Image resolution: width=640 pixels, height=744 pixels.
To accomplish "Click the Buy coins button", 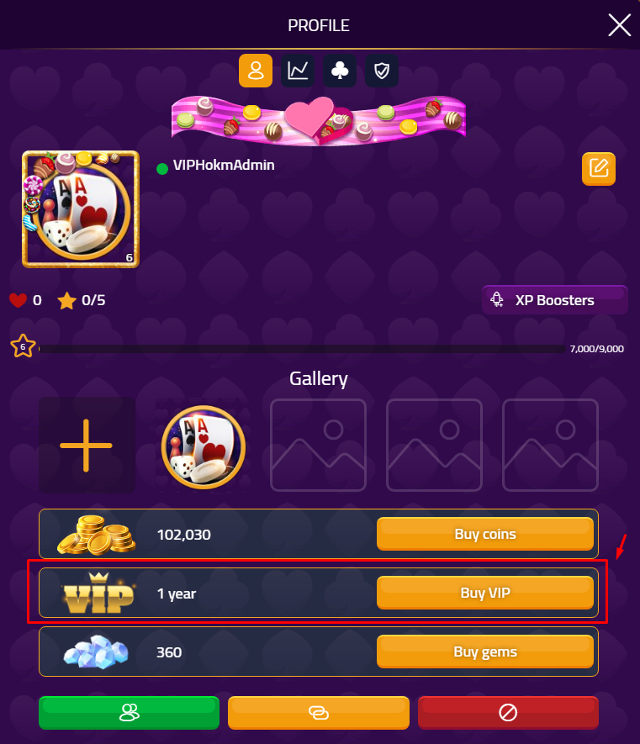I will tap(485, 534).
